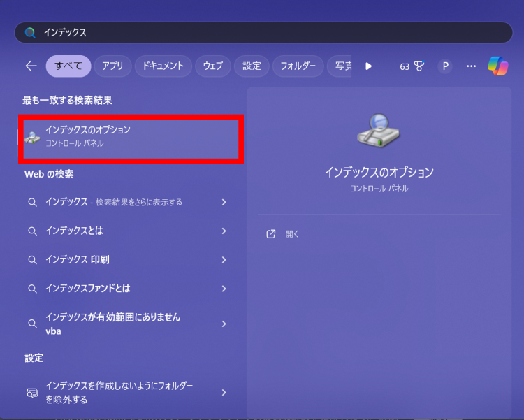Image resolution: width=524 pixels, height=420 pixels.
Task: Click the large drive magnifier icon in preview pane
Action: [x=378, y=131]
